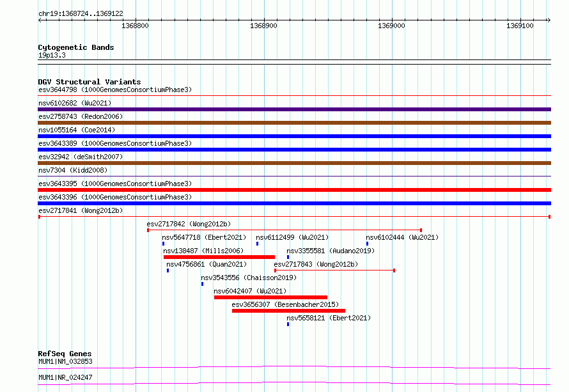
Task: Select the red nsv6042407 Wu2021 bar
Action: [270, 297]
